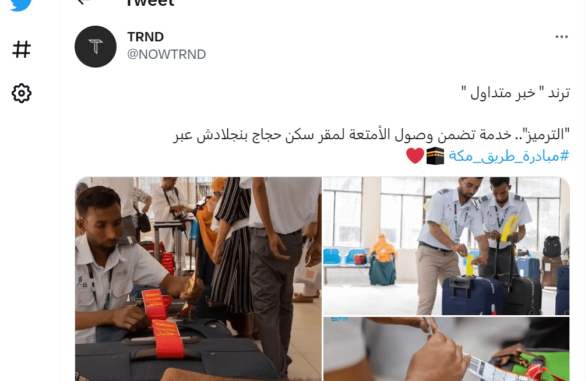This screenshot has height=381, width=588.
Task: Open the hashtag #مبادرة_طريق_مكة
Action: pos(509,156)
